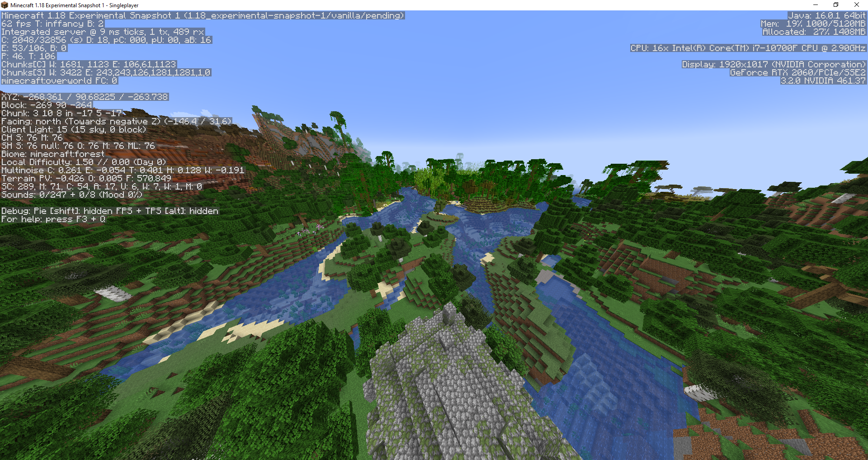Click the 'Mem: 19% 1000/5120MB' memory line
The width and height of the screenshot is (868, 460).
813,24
